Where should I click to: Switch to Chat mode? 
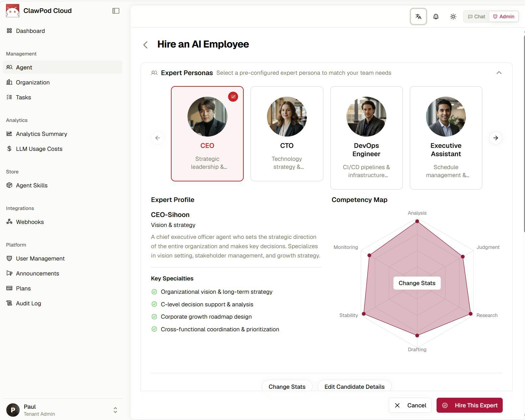tap(476, 17)
